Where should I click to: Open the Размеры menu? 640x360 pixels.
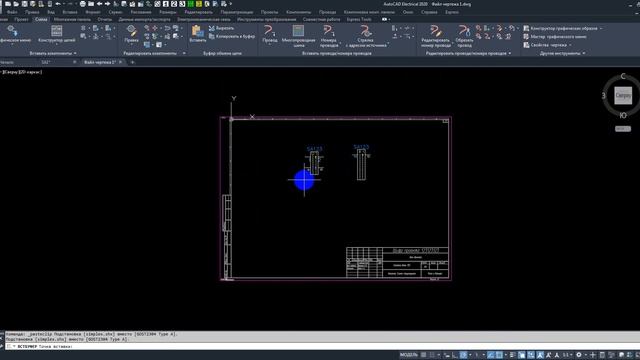point(168,12)
